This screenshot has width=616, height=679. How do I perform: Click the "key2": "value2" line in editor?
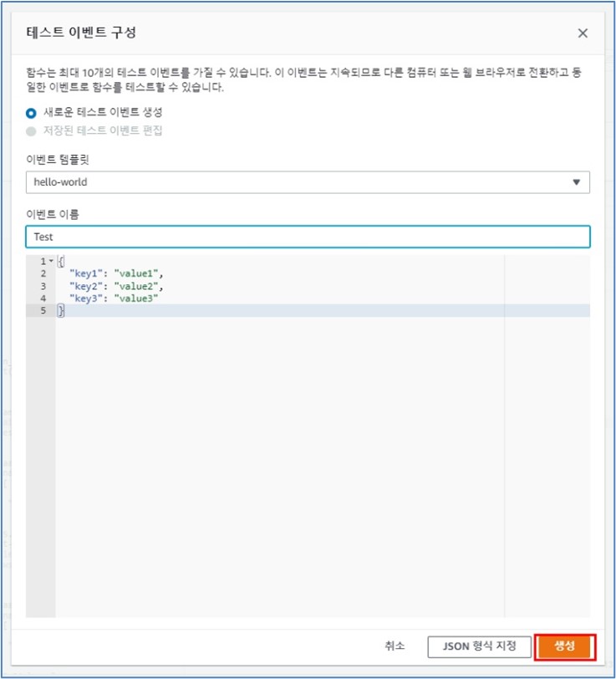click(x=116, y=286)
